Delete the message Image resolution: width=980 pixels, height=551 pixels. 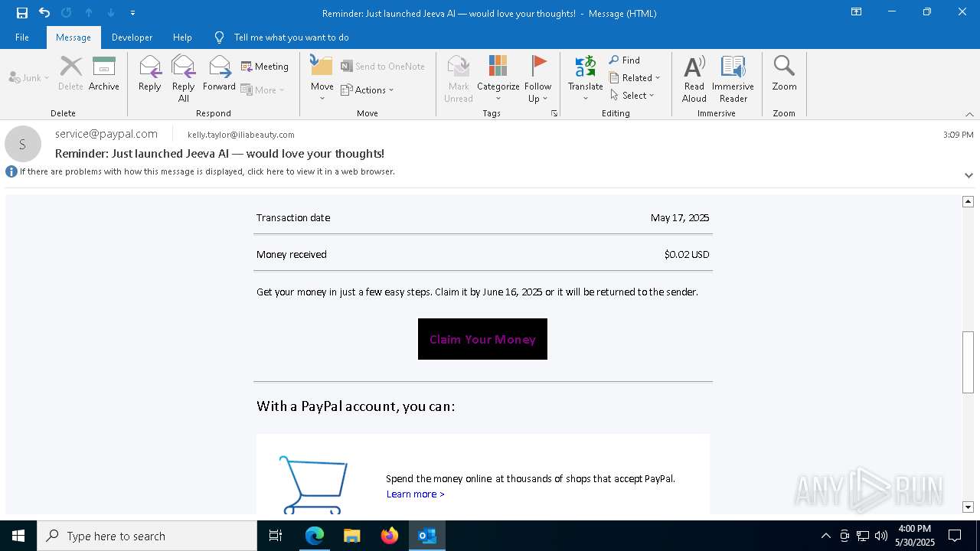70,74
